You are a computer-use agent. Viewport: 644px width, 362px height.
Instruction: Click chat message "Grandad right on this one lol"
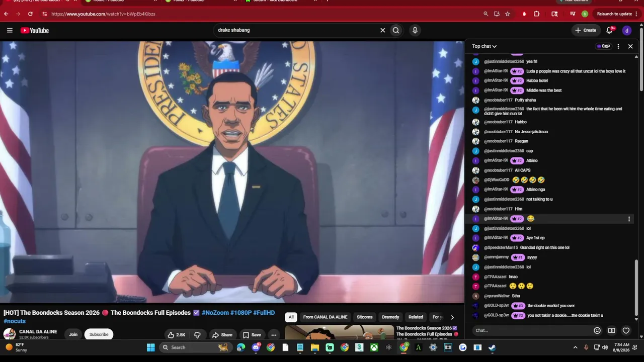tap(545, 248)
